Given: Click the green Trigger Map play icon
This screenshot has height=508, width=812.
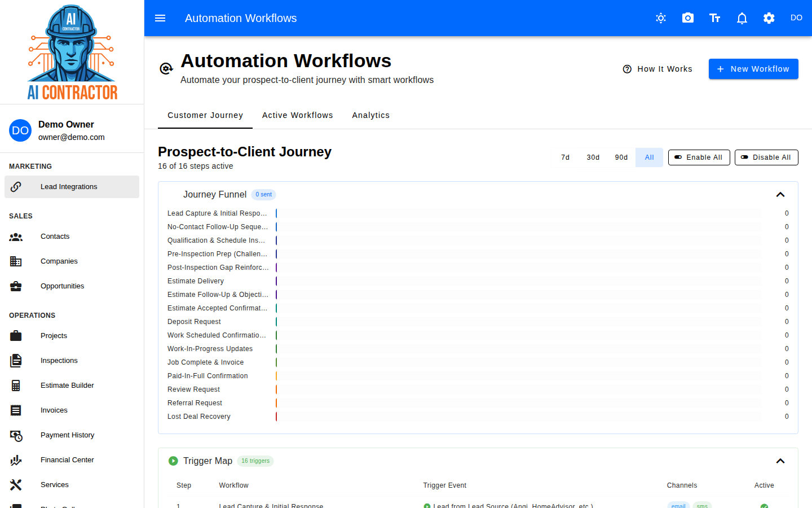Looking at the screenshot, I should point(173,461).
